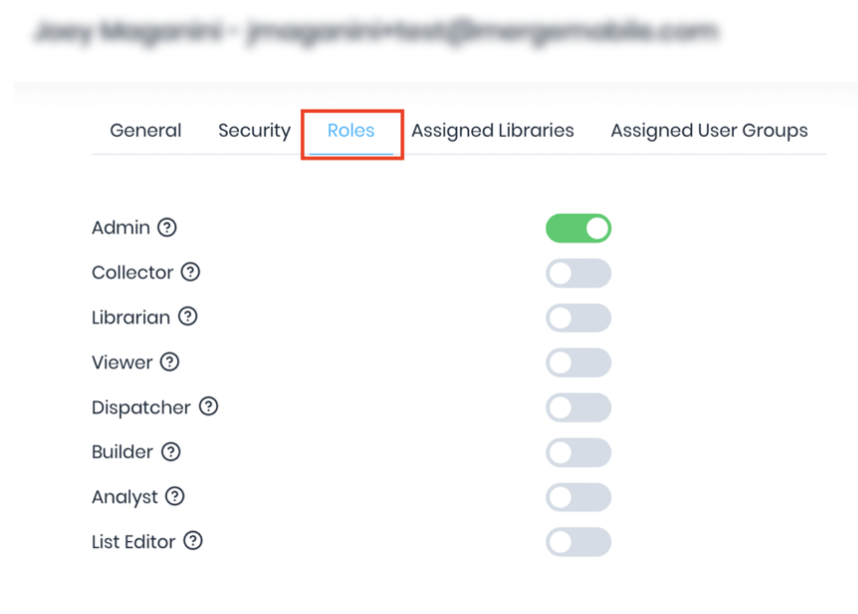Click the help icon beside Collector
Screen dimensions: 858x614
(x=191, y=272)
